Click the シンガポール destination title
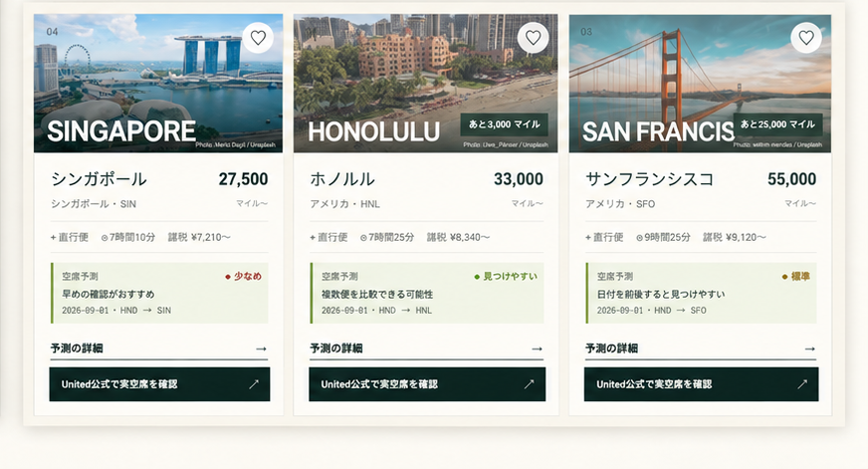Image resolution: width=868 pixels, height=469 pixels. 99,179
